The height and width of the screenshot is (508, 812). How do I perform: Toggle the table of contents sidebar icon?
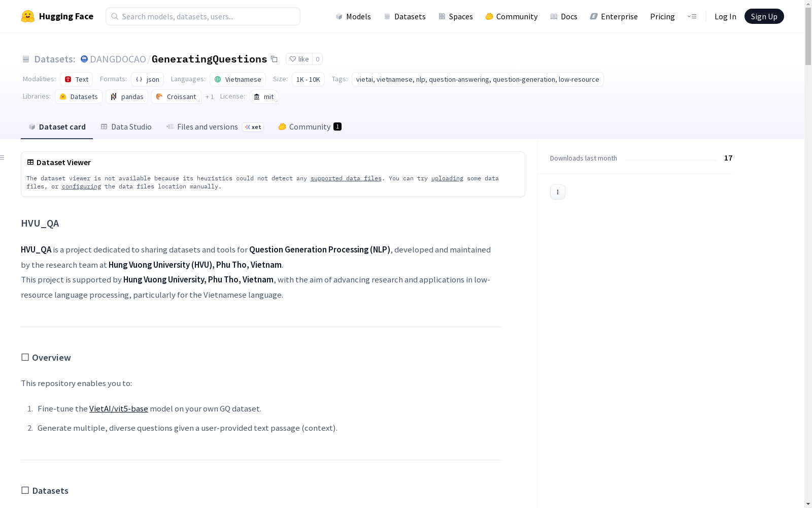(2, 157)
